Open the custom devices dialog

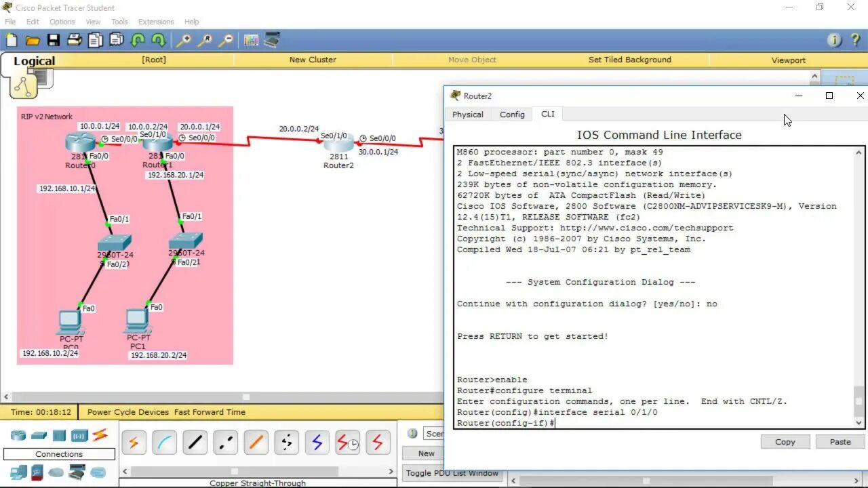[x=272, y=40]
